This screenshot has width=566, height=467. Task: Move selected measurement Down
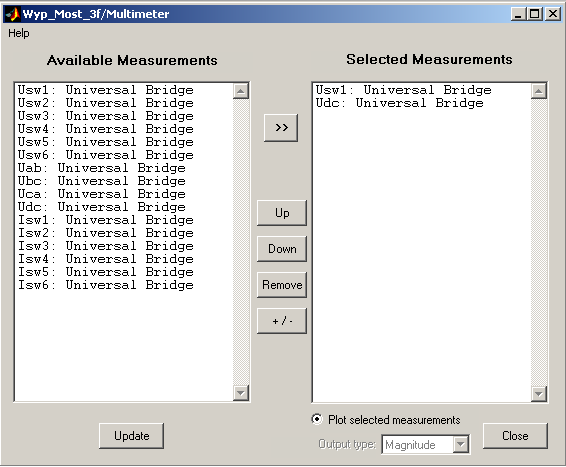click(282, 249)
